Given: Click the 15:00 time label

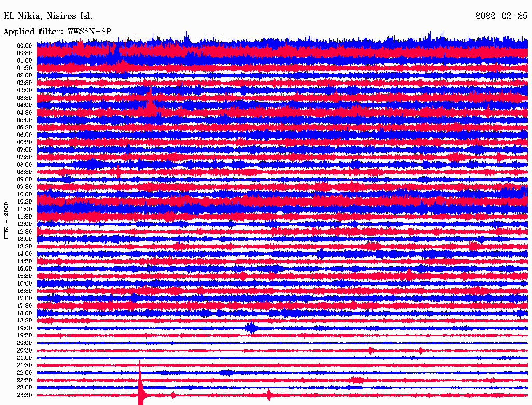Looking at the screenshot, I should click(x=24, y=269).
